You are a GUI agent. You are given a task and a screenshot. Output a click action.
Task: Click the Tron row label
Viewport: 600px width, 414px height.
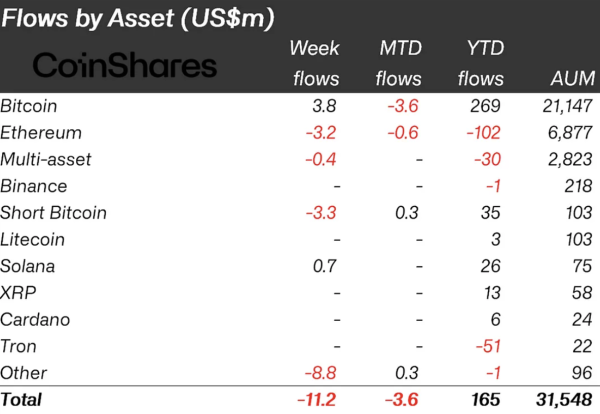[x=20, y=346]
